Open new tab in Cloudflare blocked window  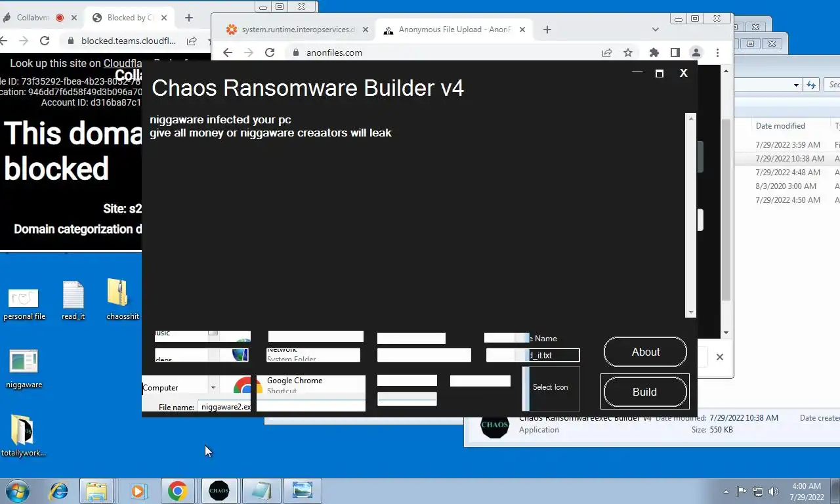189,18
